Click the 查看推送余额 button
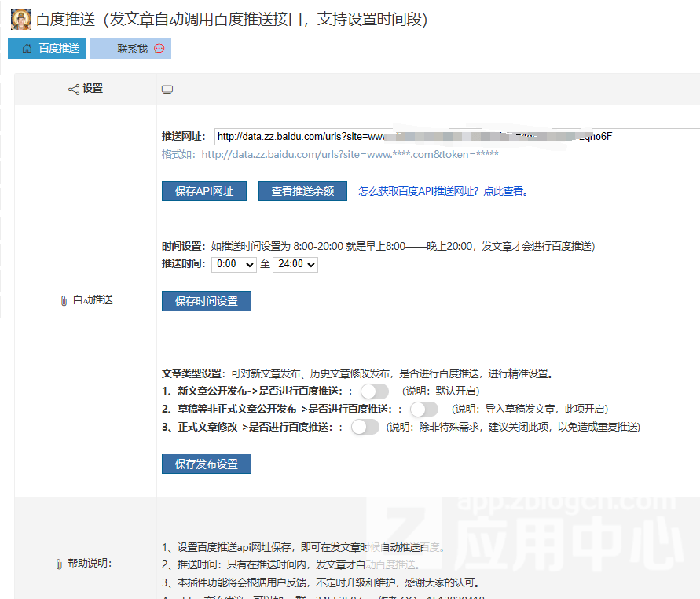 click(302, 191)
